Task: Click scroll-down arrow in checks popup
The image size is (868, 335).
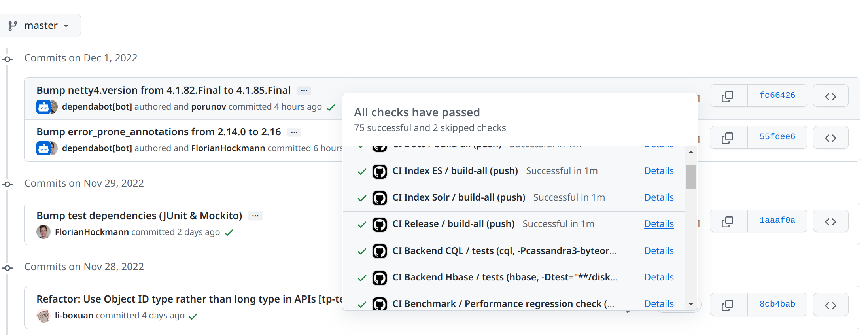Action: (691, 304)
